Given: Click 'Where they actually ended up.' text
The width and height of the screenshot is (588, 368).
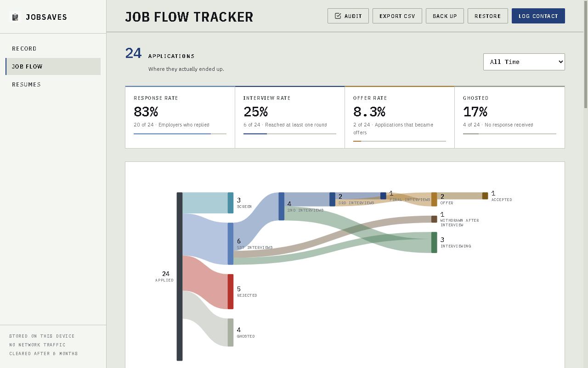Looking at the screenshot, I should coord(186,69).
